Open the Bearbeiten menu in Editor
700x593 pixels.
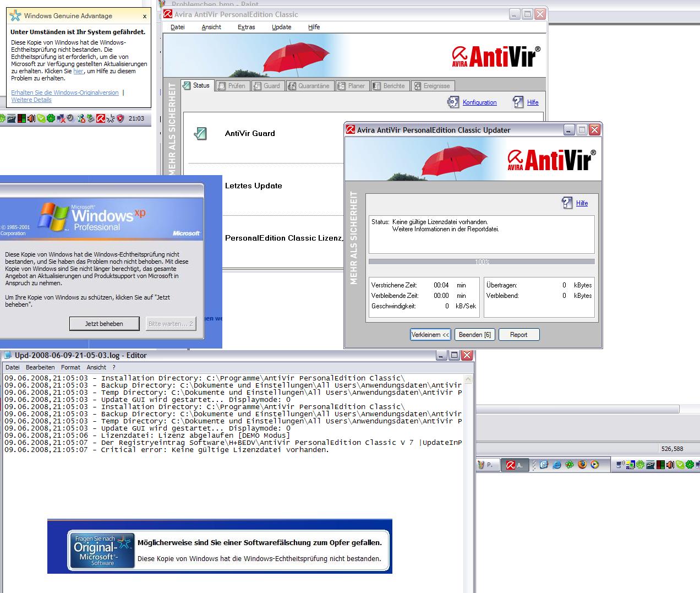tap(40, 367)
